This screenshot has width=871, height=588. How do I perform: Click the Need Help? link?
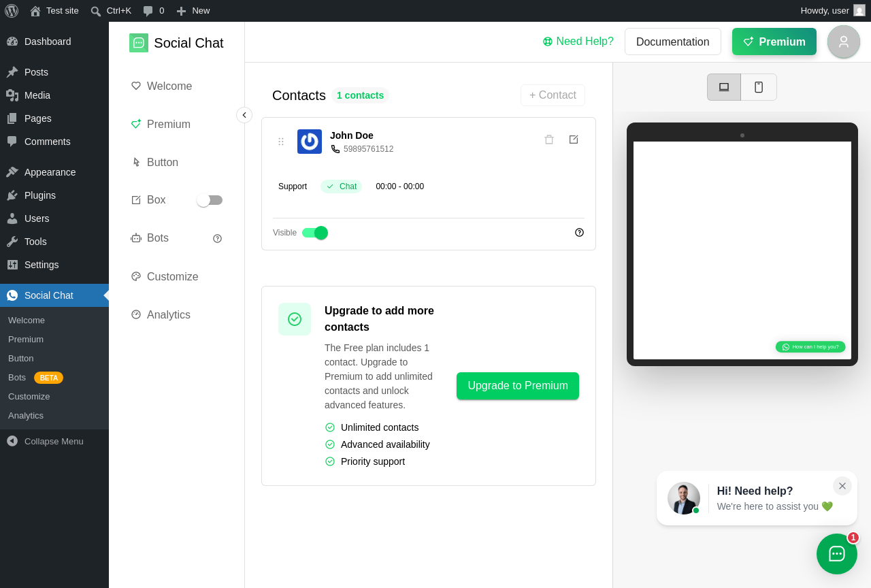[x=578, y=42]
